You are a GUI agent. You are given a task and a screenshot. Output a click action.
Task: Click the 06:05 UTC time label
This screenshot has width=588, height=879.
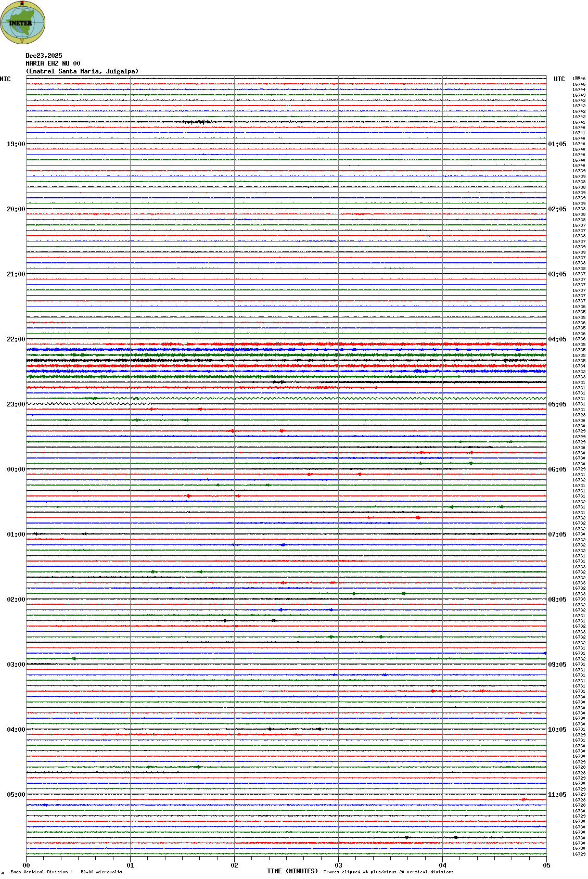(x=557, y=469)
